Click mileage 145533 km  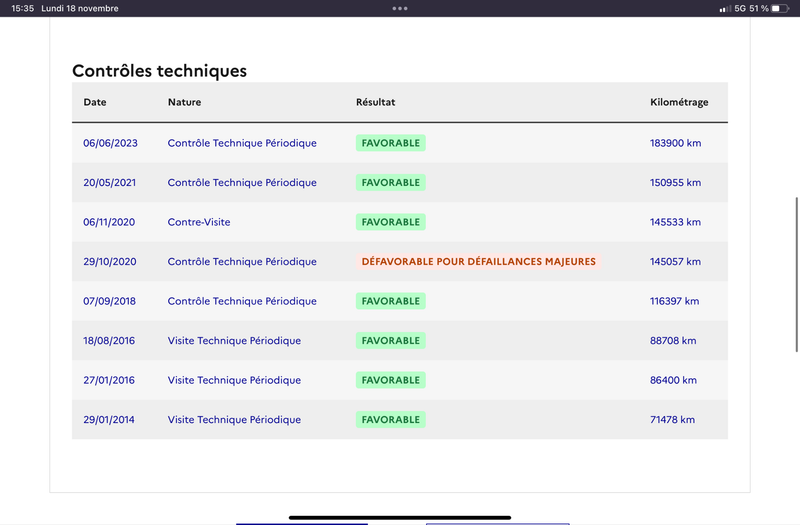(676, 222)
